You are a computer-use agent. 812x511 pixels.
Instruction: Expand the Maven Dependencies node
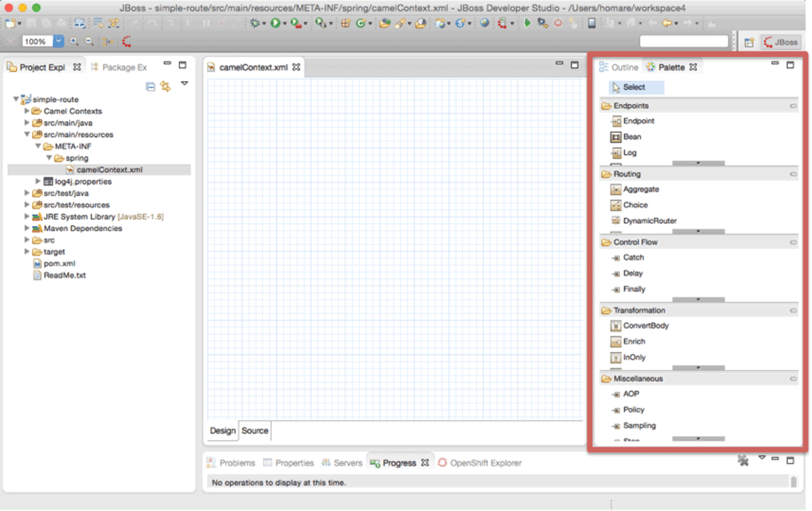tap(27, 228)
